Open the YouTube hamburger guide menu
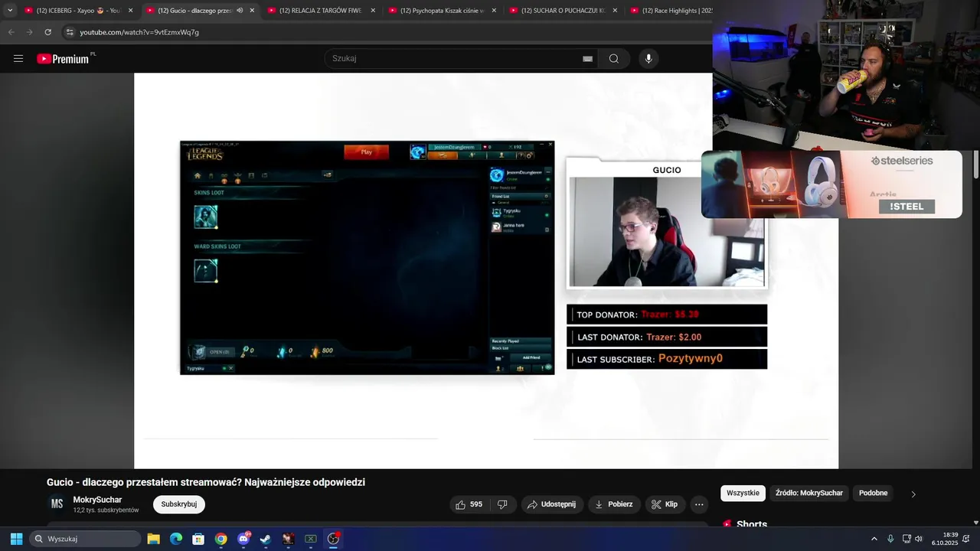 point(18,59)
